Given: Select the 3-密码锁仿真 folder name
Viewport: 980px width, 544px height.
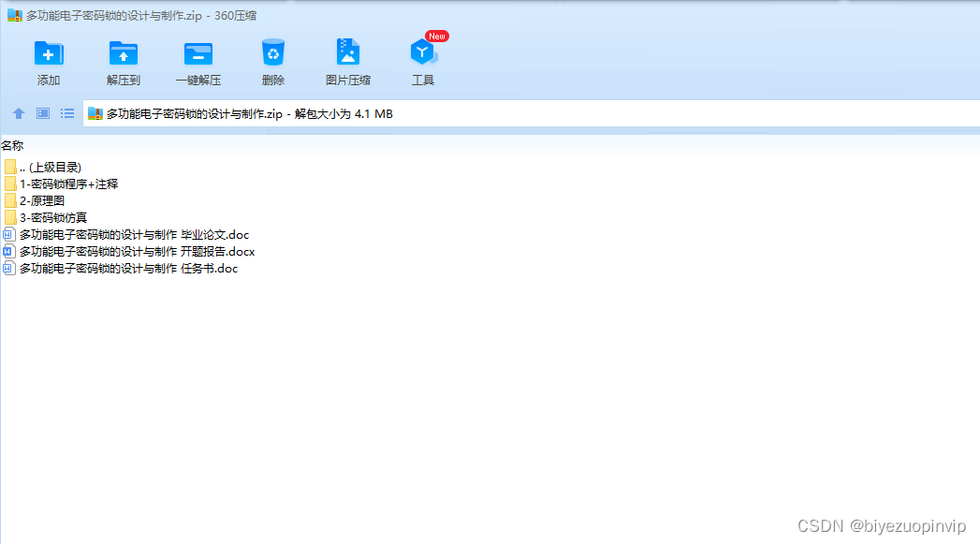Looking at the screenshot, I should [x=53, y=217].
